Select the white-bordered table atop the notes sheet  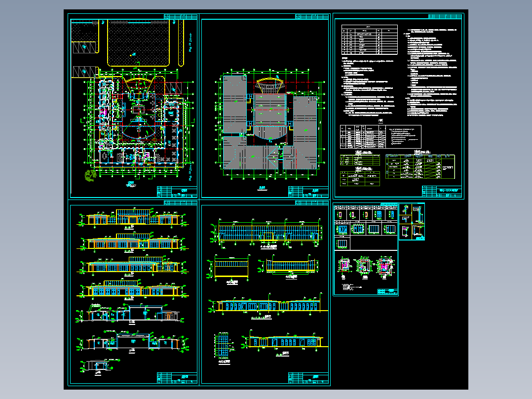click(x=369, y=40)
